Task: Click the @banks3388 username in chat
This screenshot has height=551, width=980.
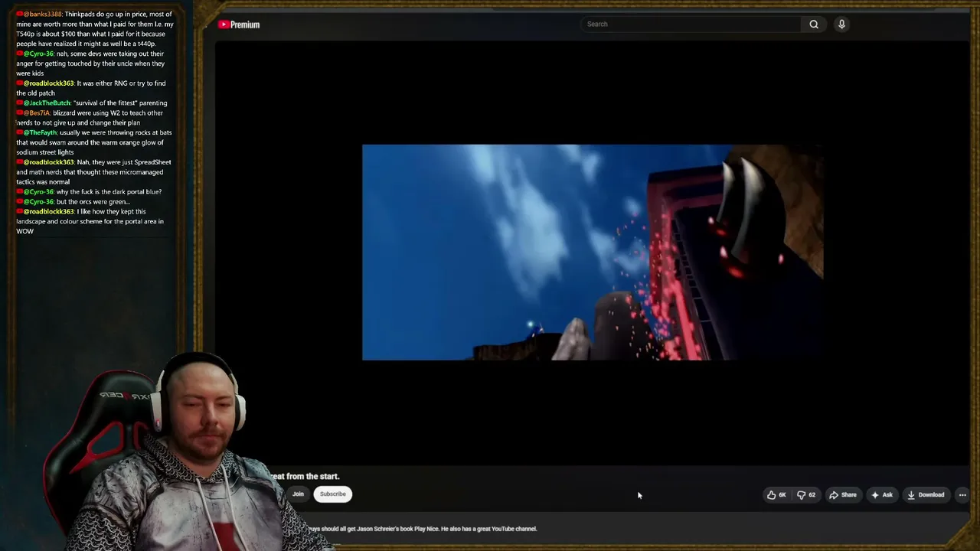Action: pos(42,15)
